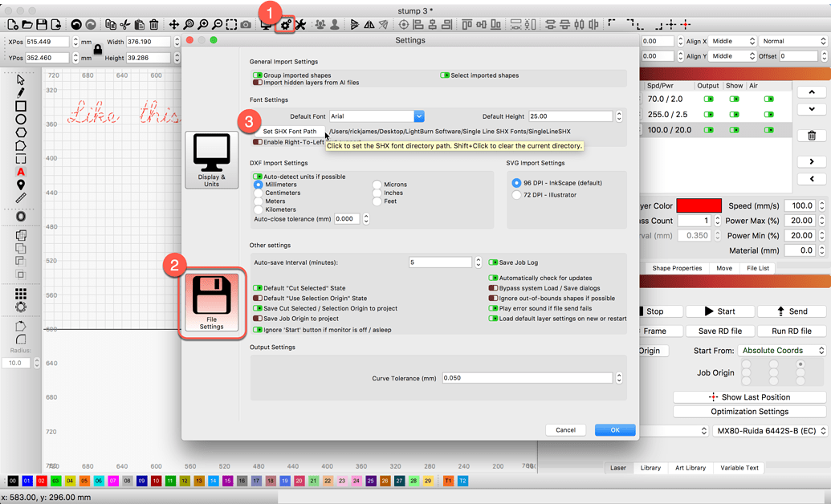Viewport: 831px width, 504px height.
Task: Click the Position Laser pin tool
Action: coord(21,185)
